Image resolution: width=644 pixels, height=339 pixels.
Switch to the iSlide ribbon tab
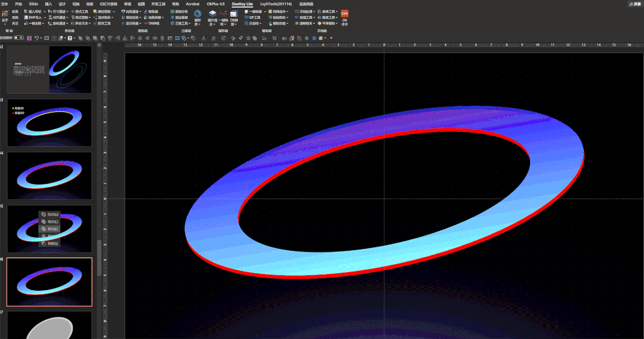33,4
